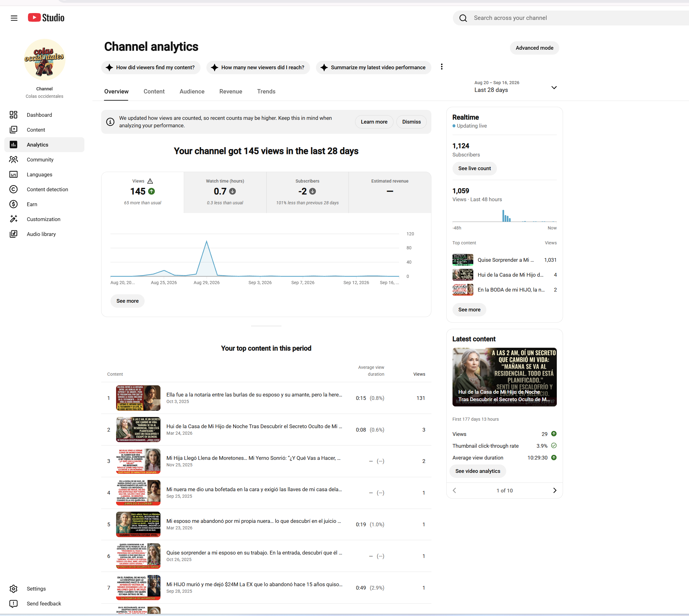Click the Languages subtitles icon

[x=14, y=174]
